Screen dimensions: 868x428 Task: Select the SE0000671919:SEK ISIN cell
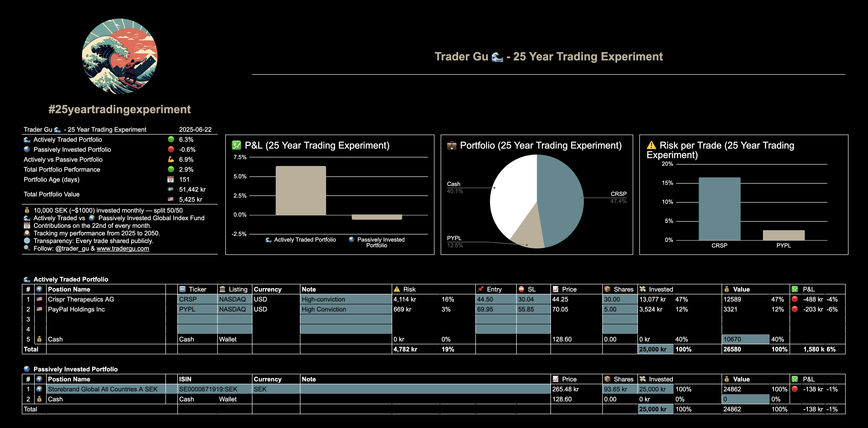[x=215, y=389]
